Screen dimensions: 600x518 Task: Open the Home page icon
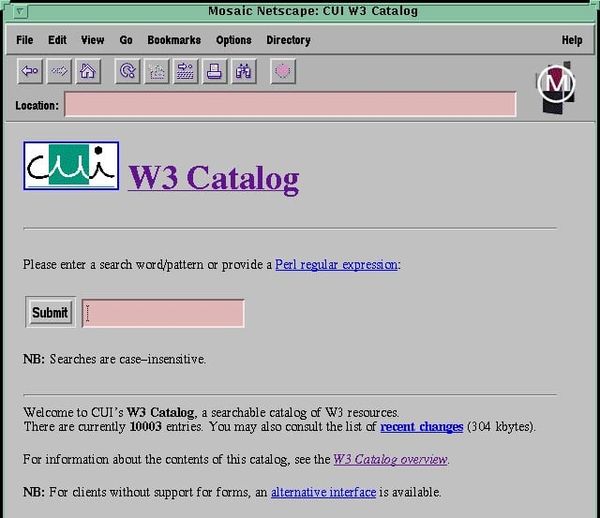(x=88, y=71)
